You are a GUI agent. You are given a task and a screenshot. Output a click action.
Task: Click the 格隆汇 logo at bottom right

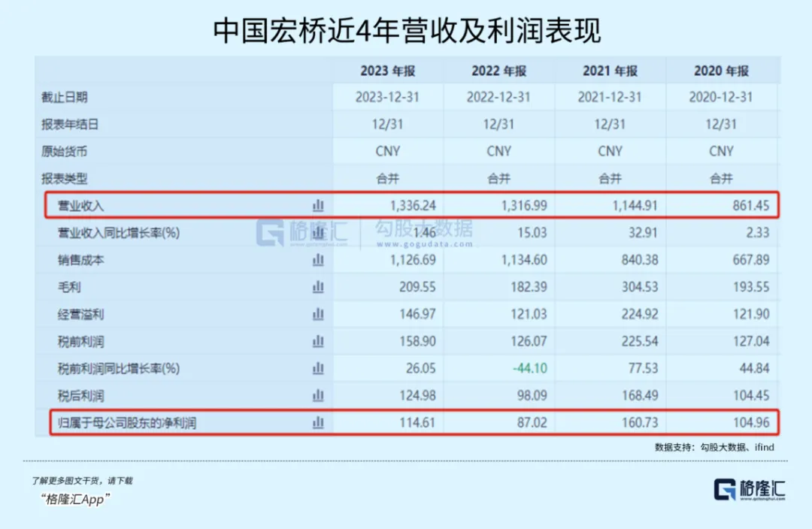[750, 488]
